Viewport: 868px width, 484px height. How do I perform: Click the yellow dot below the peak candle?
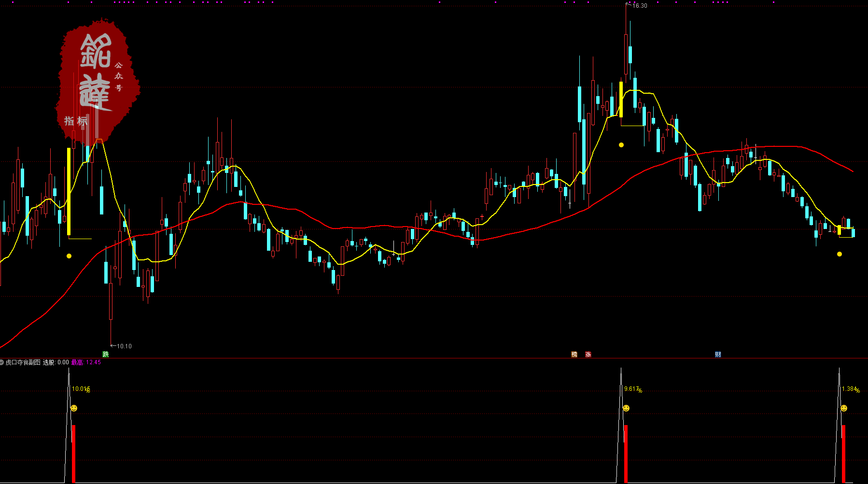(621, 145)
